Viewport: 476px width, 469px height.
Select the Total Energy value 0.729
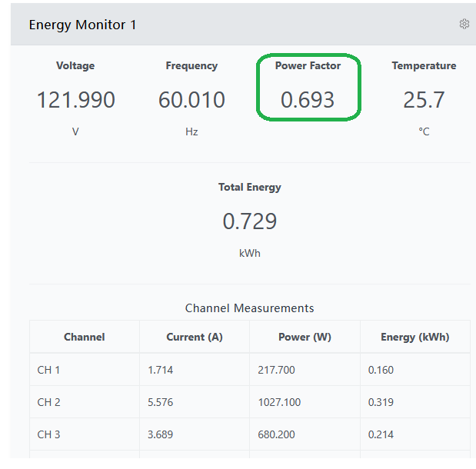pos(249,221)
